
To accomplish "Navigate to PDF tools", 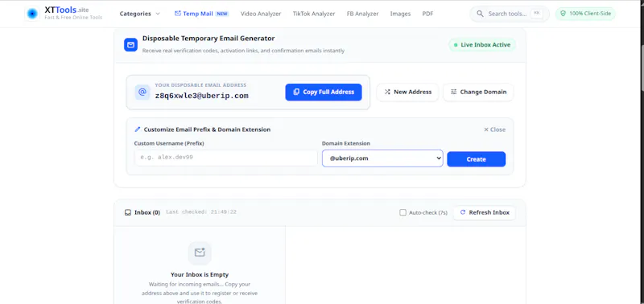I will [x=427, y=14].
